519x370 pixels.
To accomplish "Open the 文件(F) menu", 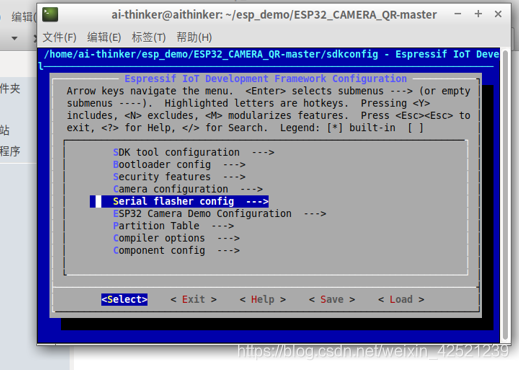I will tap(60, 37).
